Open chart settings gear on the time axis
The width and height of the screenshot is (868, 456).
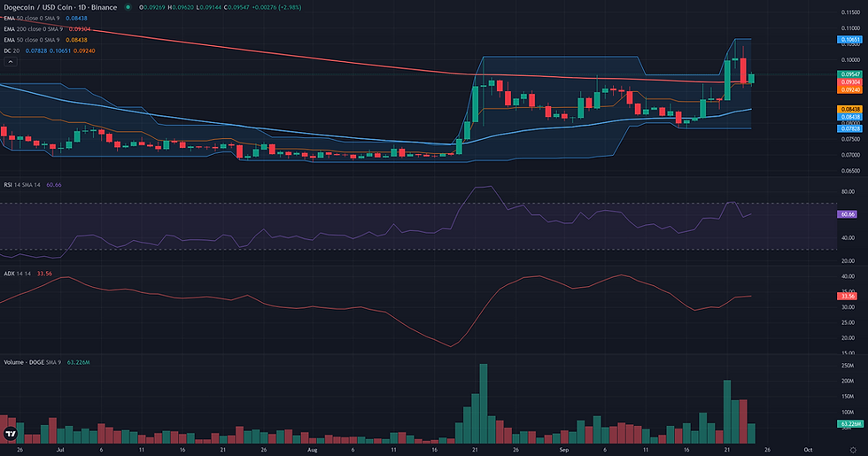tap(853, 450)
